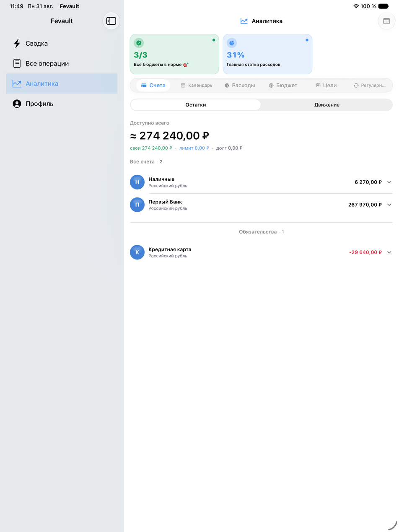Screen dimensions: 399x532
Task: Open the Цели tab
Action: tap(326, 86)
